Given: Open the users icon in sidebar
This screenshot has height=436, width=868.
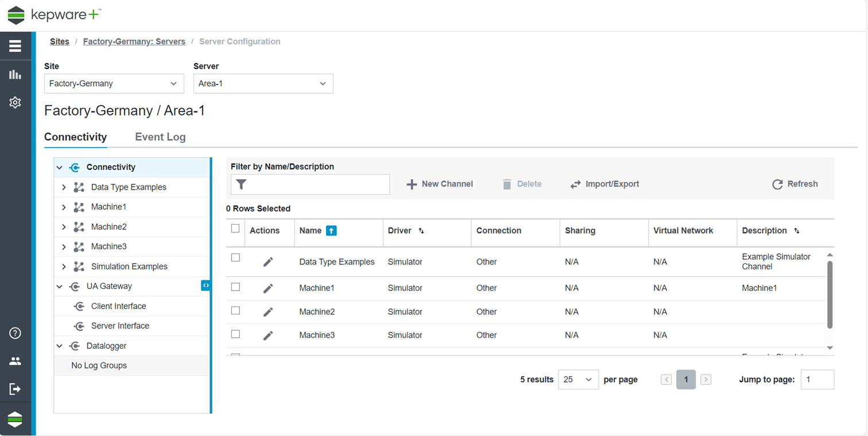Looking at the screenshot, I should (x=15, y=361).
